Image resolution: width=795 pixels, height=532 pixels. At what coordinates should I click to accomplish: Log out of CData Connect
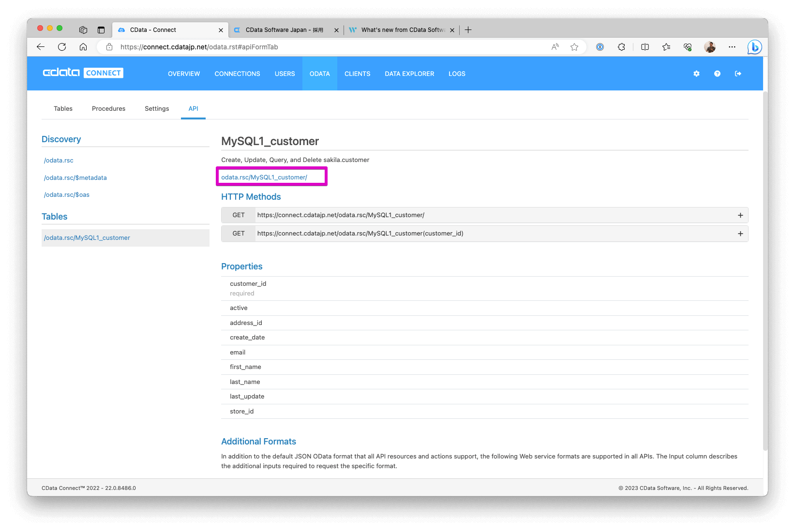point(738,74)
